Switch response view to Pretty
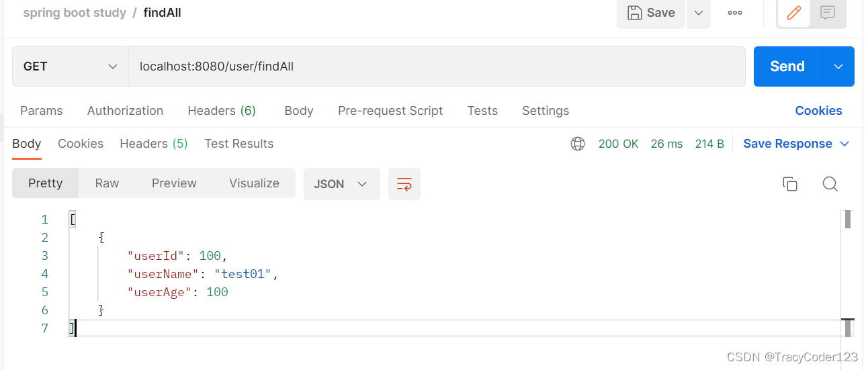The height and width of the screenshot is (370, 868). (45, 183)
